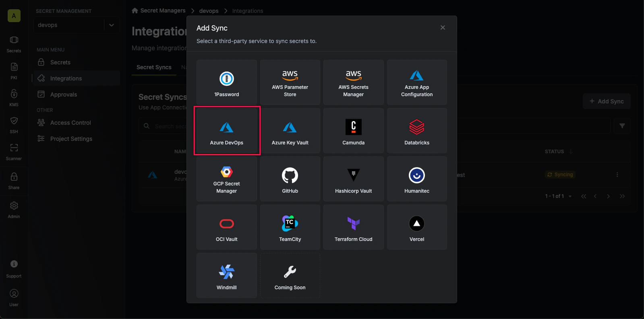Sort by the STATUS column arrow

click(x=571, y=152)
